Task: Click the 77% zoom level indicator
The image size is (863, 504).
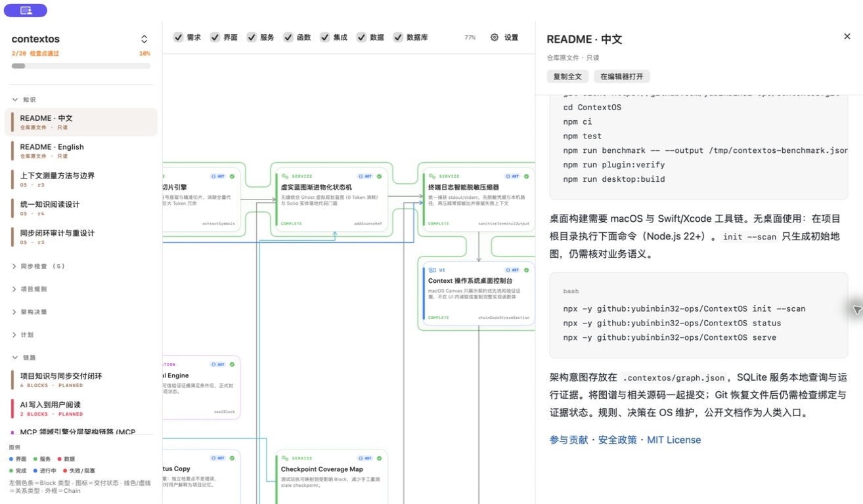Action: [x=470, y=37]
